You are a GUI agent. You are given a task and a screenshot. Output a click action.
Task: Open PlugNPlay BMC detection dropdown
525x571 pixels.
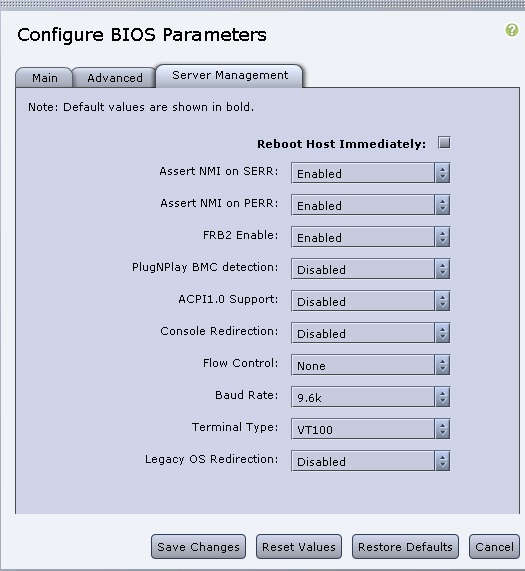[x=371, y=269]
